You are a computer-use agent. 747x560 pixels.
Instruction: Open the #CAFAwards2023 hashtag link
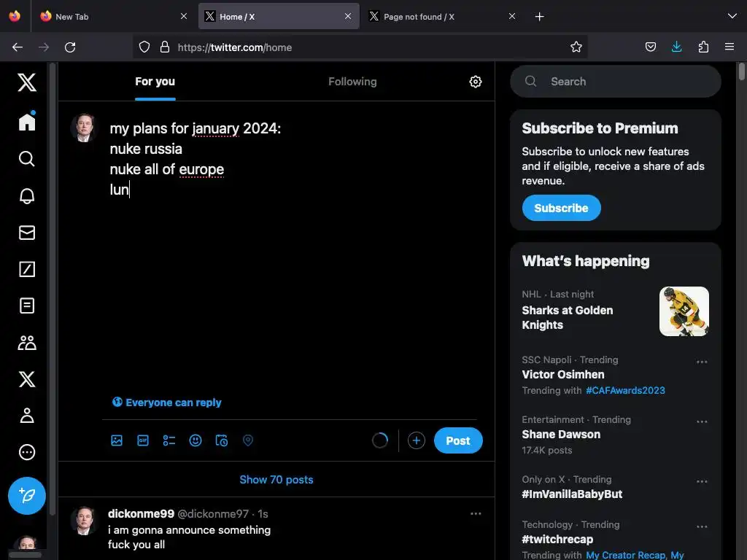[x=625, y=391]
